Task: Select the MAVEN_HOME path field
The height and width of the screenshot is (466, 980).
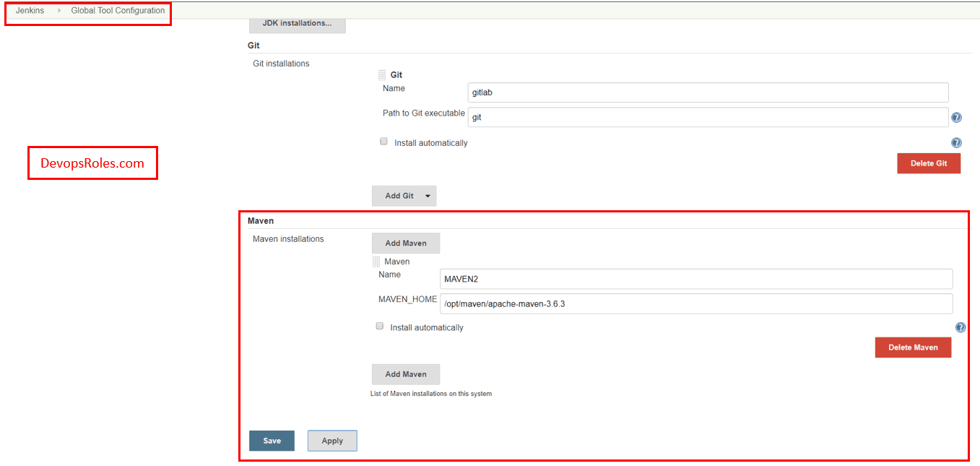Action: pyautogui.click(x=696, y=303)
